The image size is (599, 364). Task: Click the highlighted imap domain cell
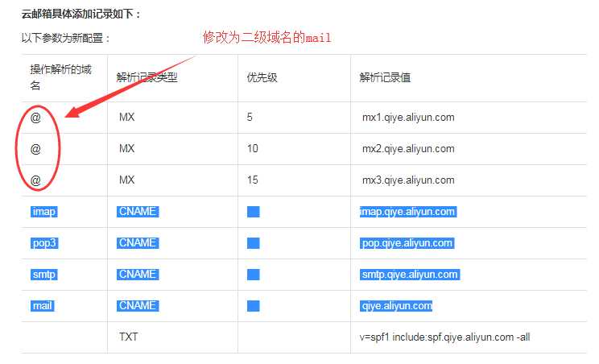[x=44, y=212]
